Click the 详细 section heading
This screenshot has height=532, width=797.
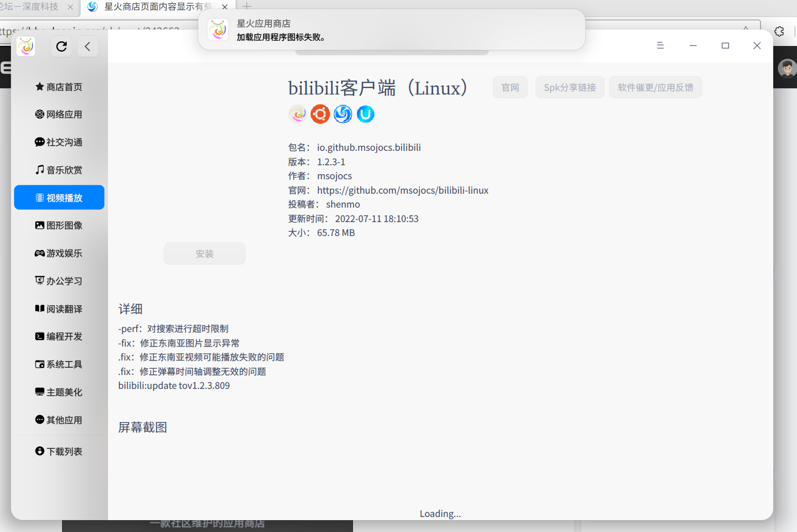130,309
